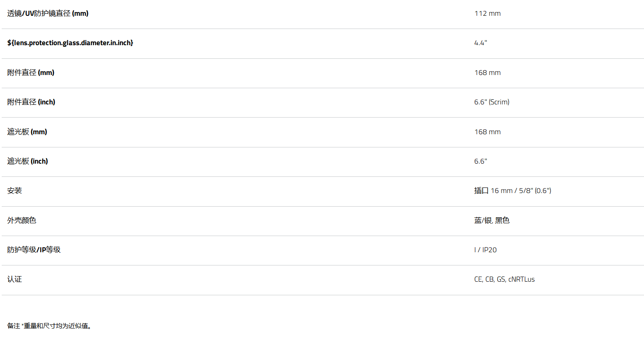Select the 168 mm value beside 附件直径 (mm)

point(487,73)
